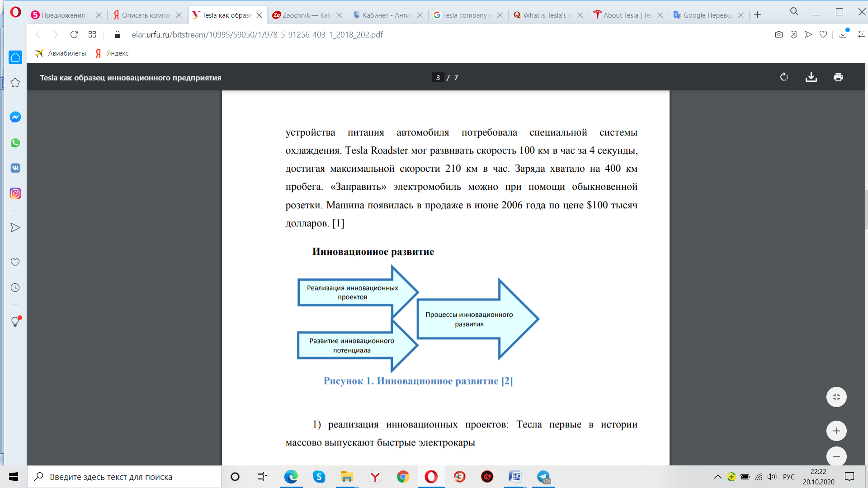The width and height of the screenshot is (868, 488).
Task: Switch to the Zaochnik tab
Action: point(307,15)
